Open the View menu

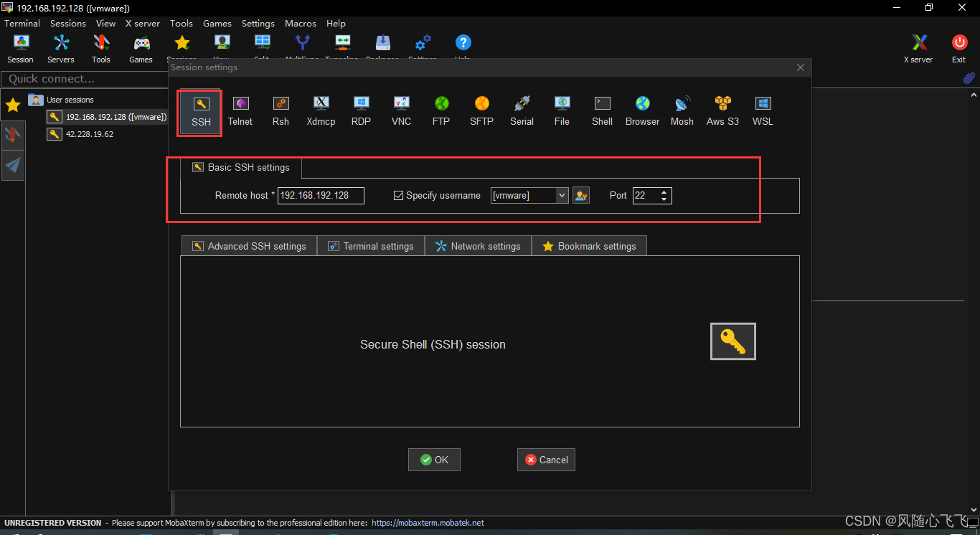105,23
